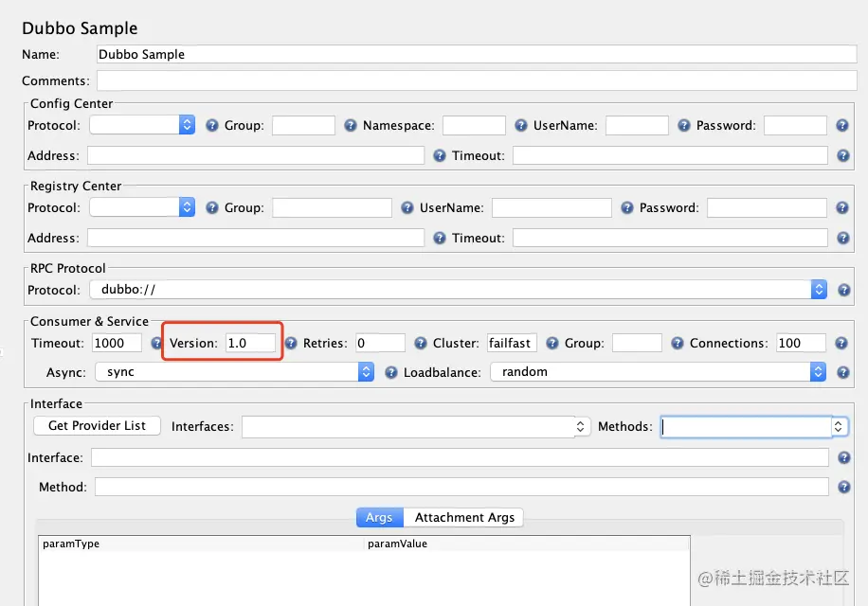The height and width of the screenshot is (606, 868).
Task: Click Registry Center Timeout field
Action: [670, 238]
